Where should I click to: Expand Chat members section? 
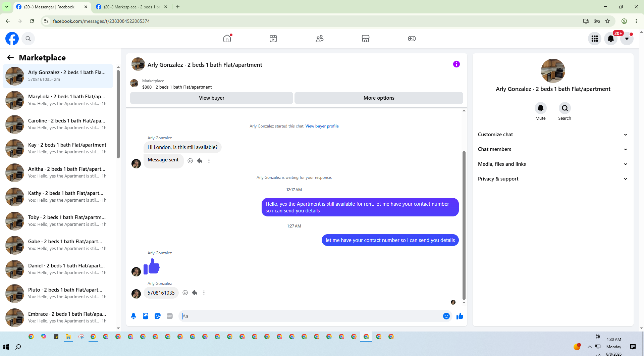coord(553,149)
